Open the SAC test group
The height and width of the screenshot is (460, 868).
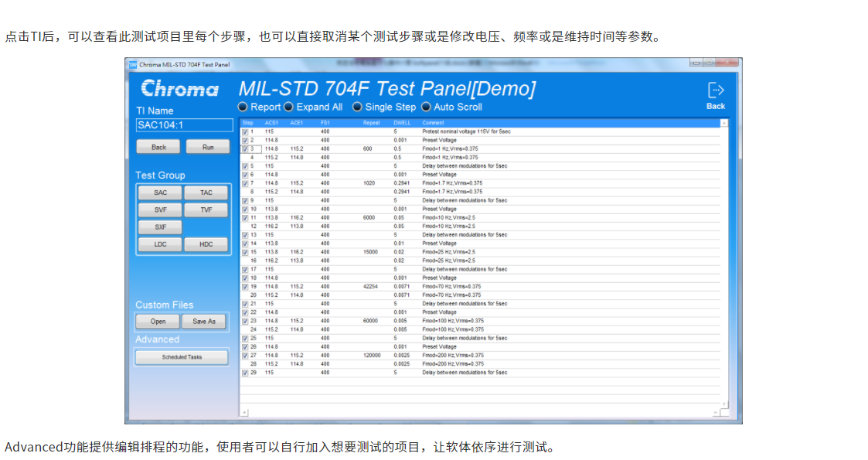158,192
